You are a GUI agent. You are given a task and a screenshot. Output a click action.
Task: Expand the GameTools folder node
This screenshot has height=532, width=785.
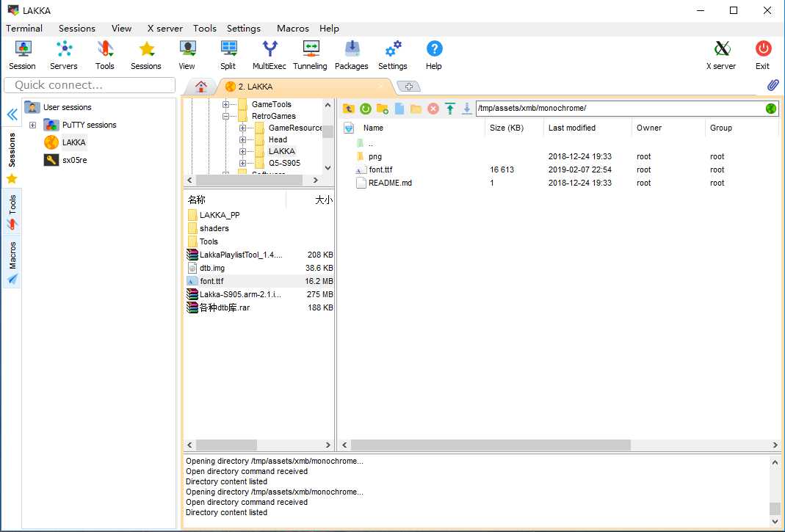(225, 105)
